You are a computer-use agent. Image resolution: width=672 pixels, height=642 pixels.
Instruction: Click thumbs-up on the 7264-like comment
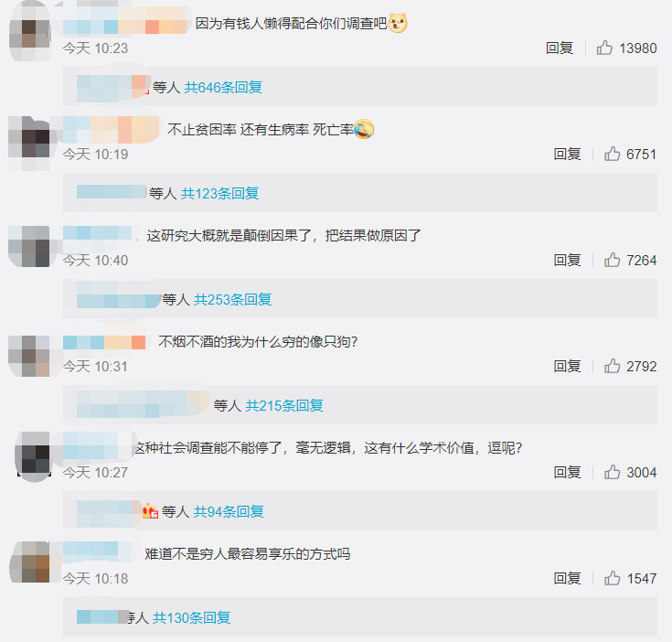coord(612,260)
